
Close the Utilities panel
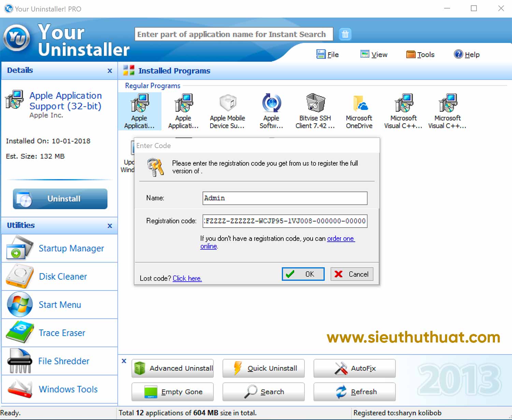pyautogui.click(x=110, y=226)
